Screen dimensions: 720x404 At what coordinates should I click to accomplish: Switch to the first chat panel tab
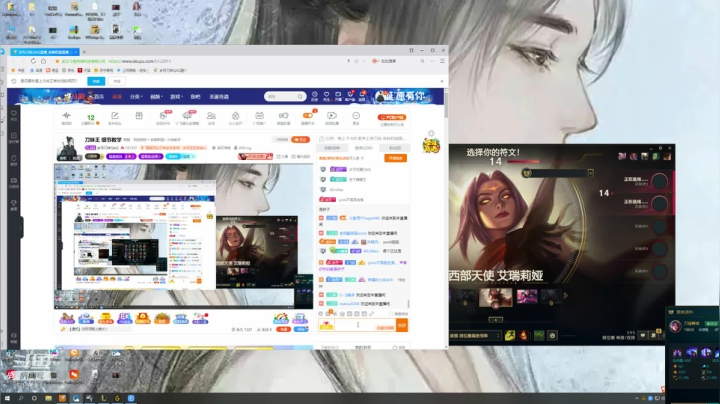(x=332, y=148)
